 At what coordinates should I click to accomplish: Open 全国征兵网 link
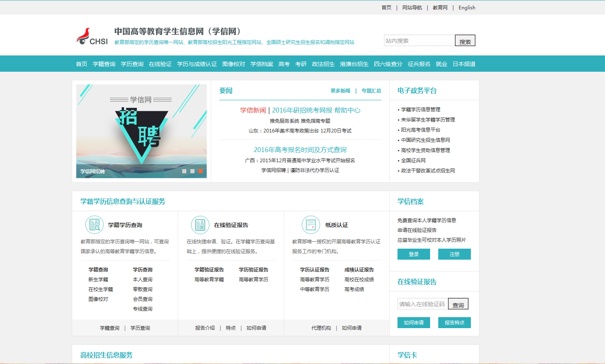click(413, 160)
